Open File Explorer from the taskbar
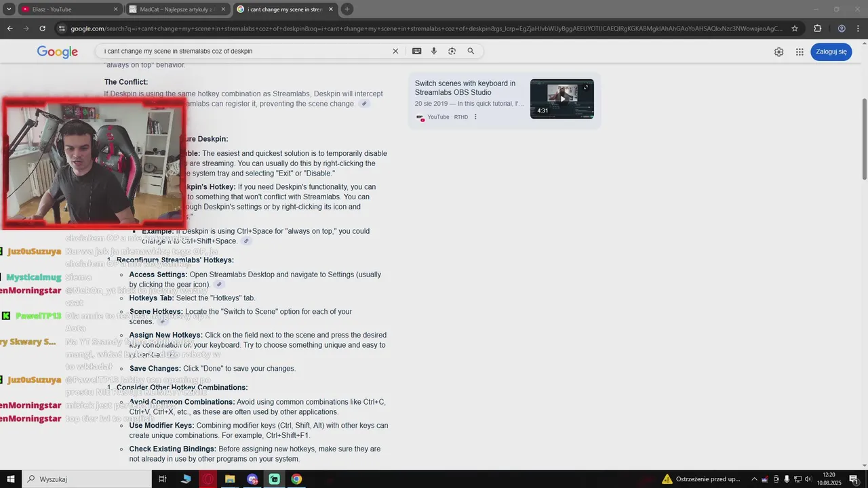Image resolution: width=868 pixels, height=488 pixels. [x=230, y=479]
